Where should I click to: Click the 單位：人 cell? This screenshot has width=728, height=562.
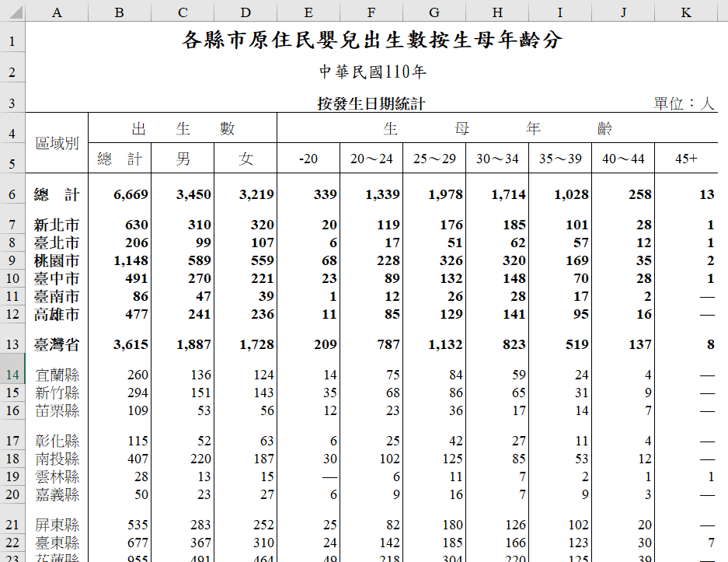684,103
